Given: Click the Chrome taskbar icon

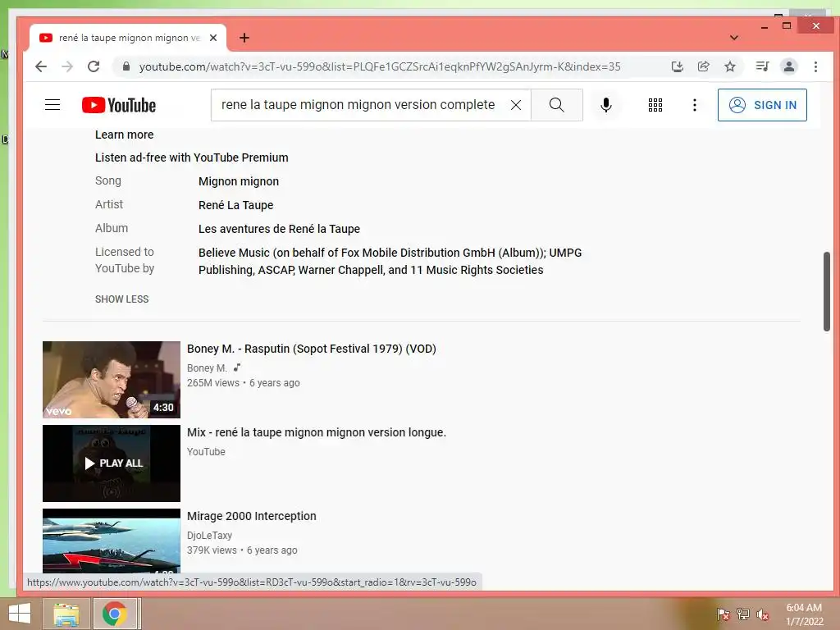Looking at the screenshot, I should [x=115, y=614].
